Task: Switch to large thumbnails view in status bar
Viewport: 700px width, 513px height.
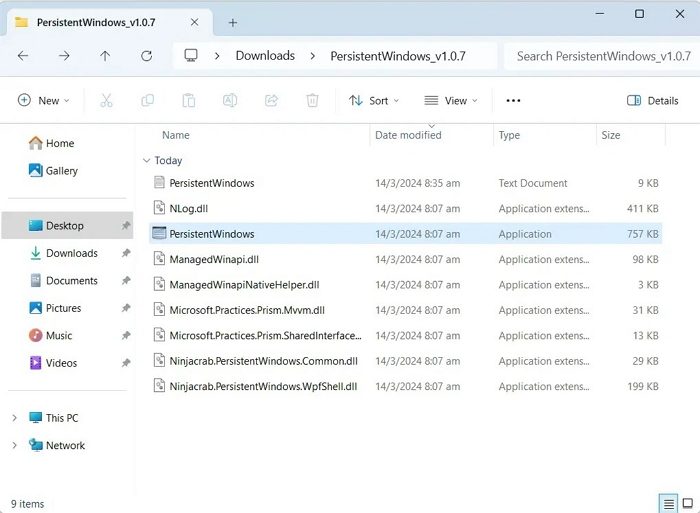Action: (x=687, y=503)
